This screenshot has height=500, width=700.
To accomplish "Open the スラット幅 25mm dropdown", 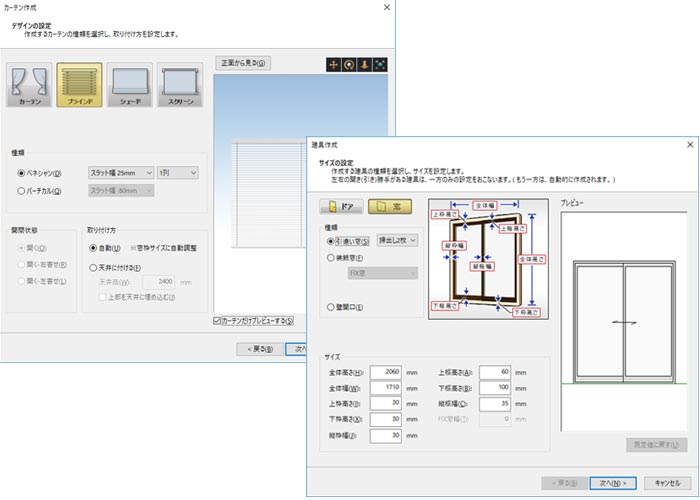I will tap(121, 173).
